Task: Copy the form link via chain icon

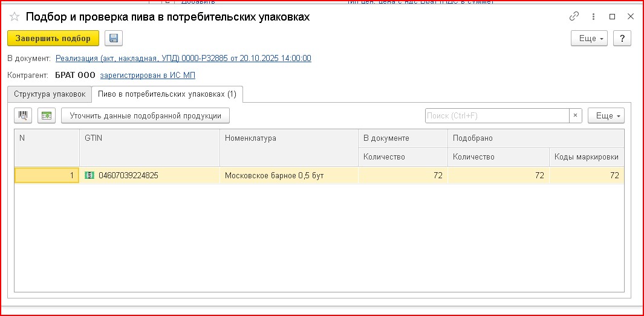Action: point(574,17)
